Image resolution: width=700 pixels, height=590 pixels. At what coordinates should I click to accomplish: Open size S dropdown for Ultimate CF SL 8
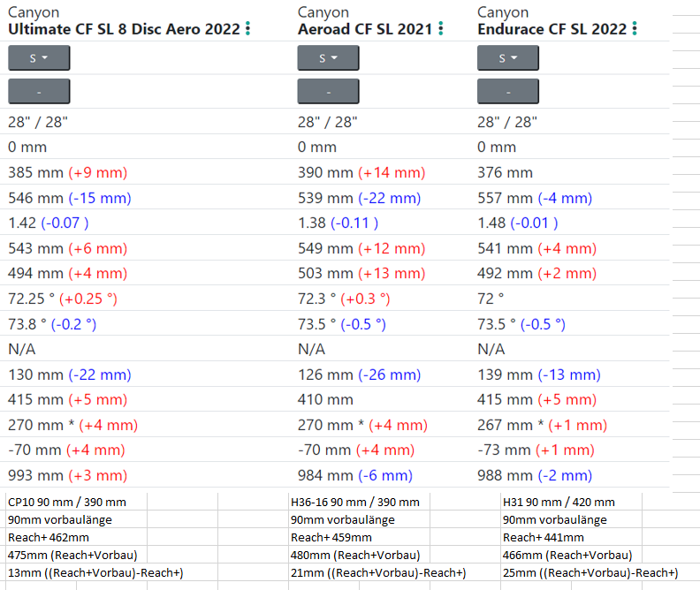[39, 58]
